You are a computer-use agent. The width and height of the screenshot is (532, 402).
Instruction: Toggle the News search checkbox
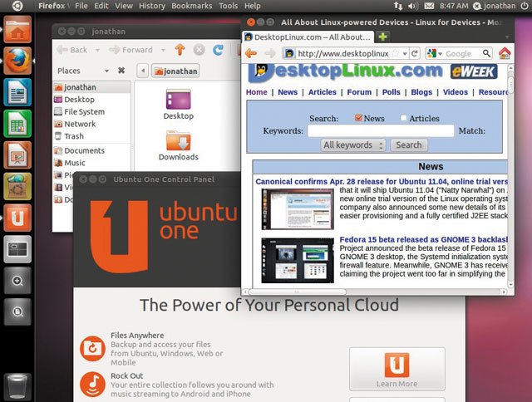(x=358, y=118)
